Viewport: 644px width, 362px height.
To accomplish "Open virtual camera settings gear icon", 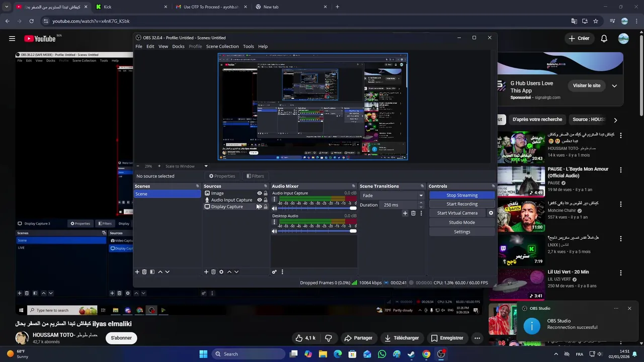I will [x=491, y=213].
